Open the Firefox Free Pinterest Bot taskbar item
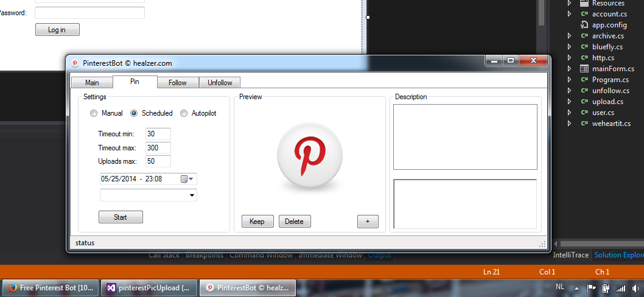This screenshot has width=644, height=297. click(51, 288)
